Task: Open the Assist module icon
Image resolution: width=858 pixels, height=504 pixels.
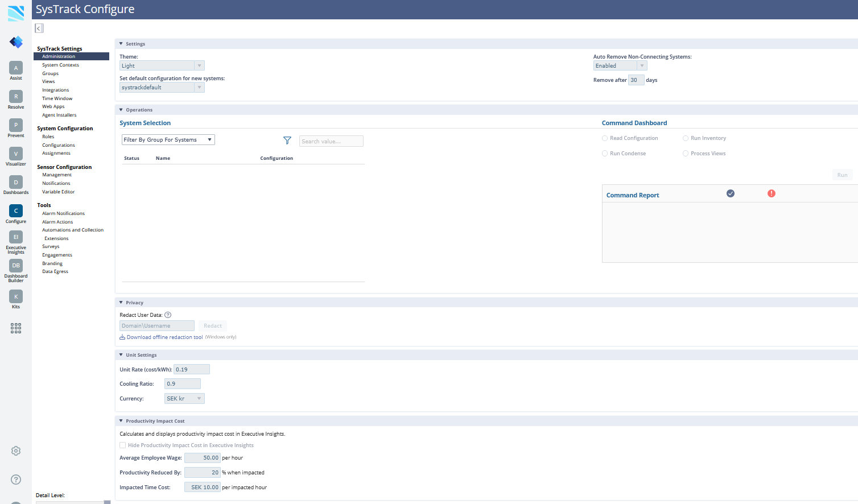Action: [16, 68]
